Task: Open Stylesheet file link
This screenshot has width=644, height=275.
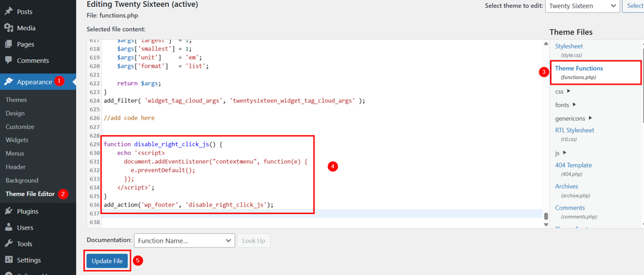Action: (569, 47)
